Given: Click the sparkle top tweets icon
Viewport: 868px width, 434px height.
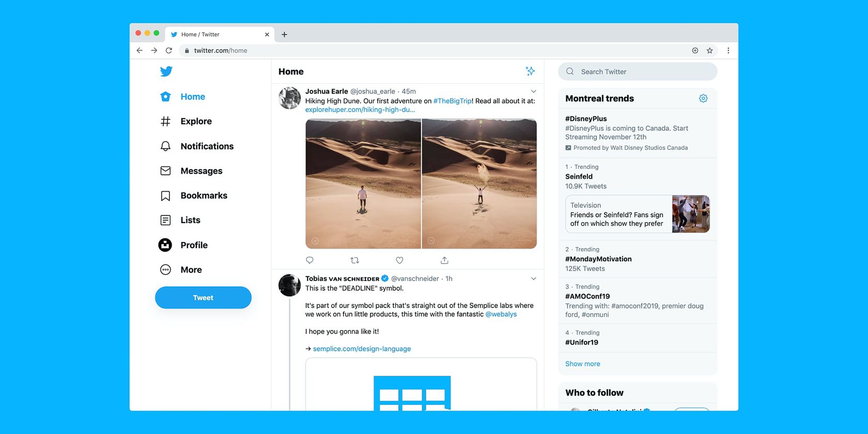Looking at the screenshot, I should pos(530,71).
